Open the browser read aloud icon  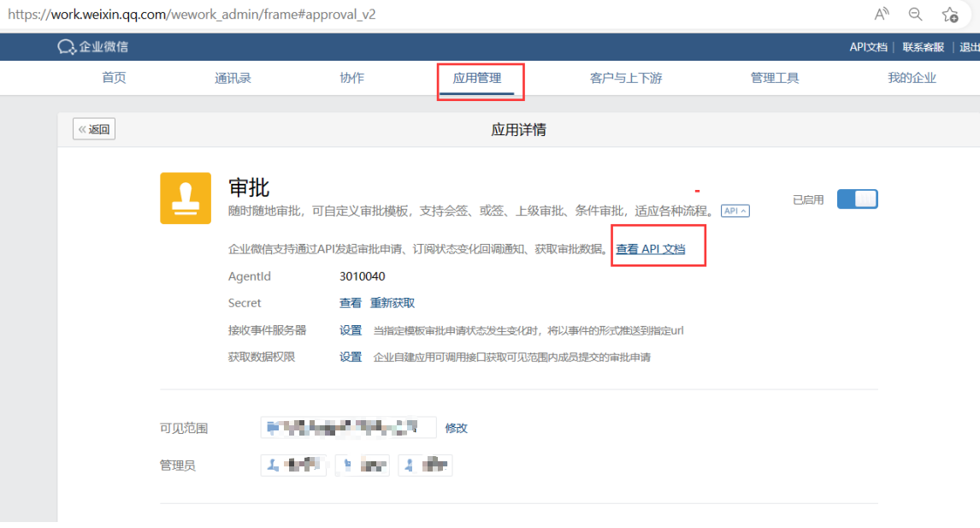point(882,14)
